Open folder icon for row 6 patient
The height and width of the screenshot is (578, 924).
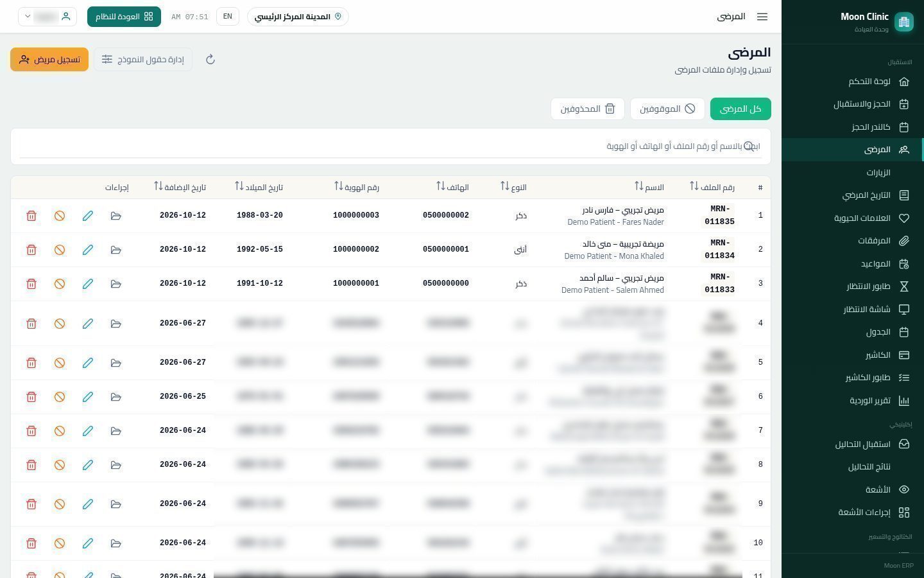point(116,397)
